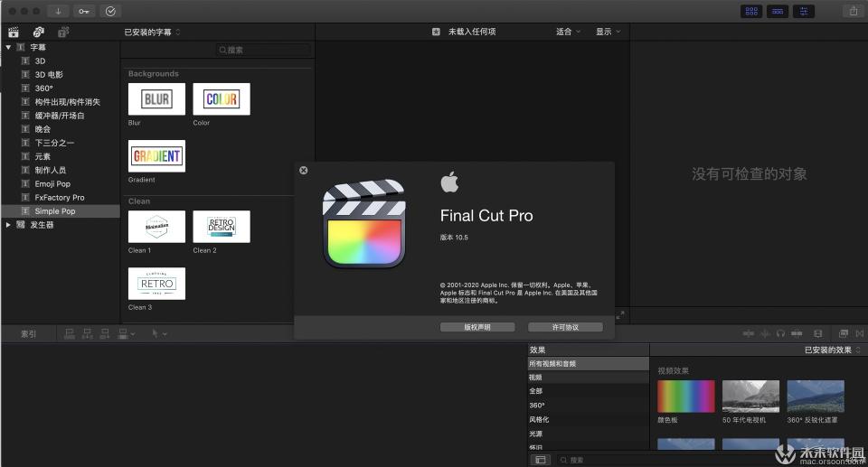Image resolution: width=868 pixels, height=467 pixels.
Task: Collapse the 字幕 titles category triangle
Action: click(8, 48)
